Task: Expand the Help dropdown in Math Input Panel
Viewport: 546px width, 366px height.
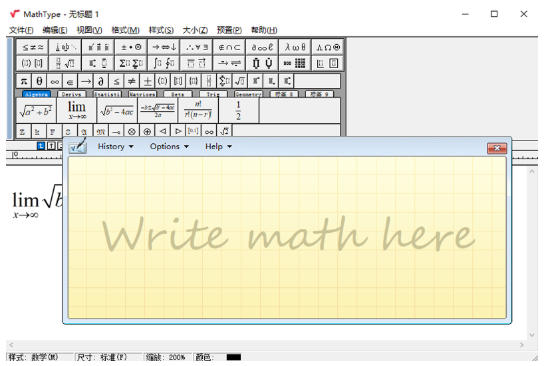Action: pos(218,147)
